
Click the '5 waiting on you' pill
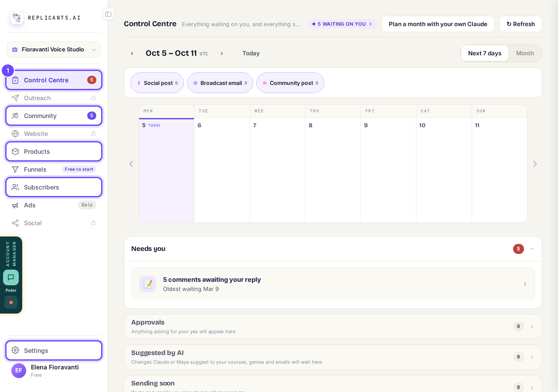[343, 24]
